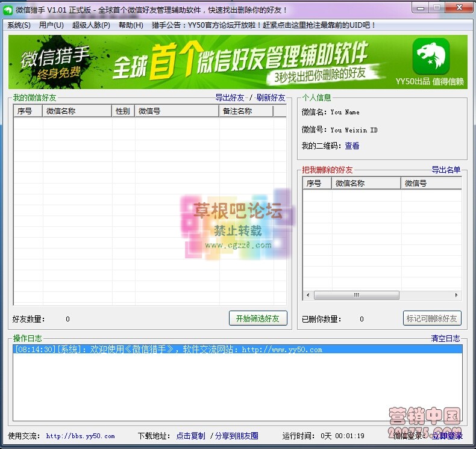This screenshot has width=476, height=449.
Task: Click 点击复制 download address link
Action: 190,436
